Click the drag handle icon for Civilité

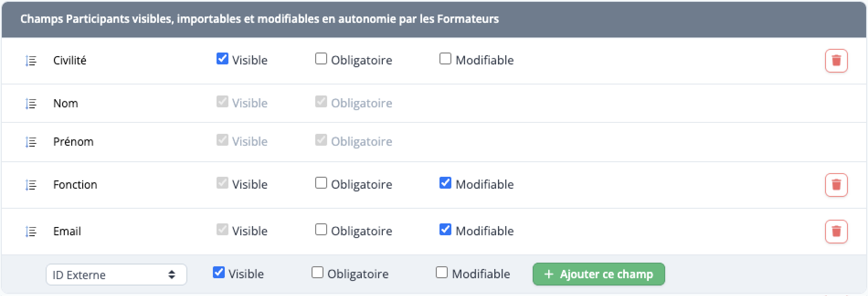(31, 61)
